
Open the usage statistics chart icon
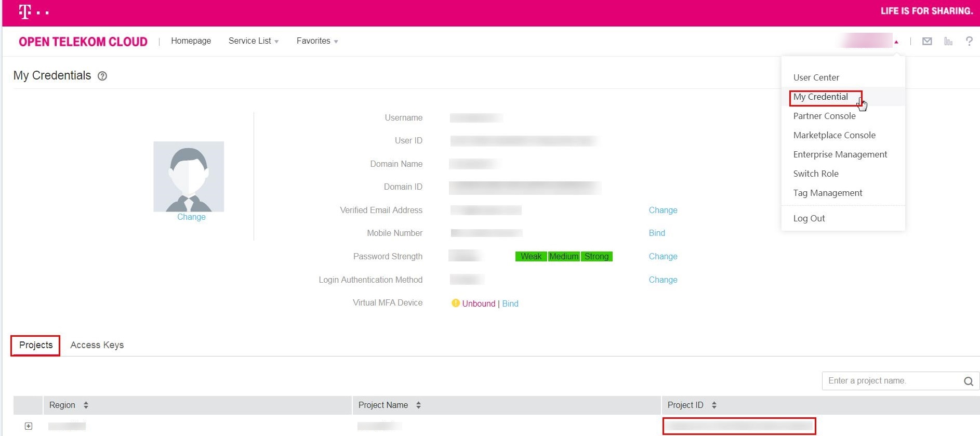point(948,41)
